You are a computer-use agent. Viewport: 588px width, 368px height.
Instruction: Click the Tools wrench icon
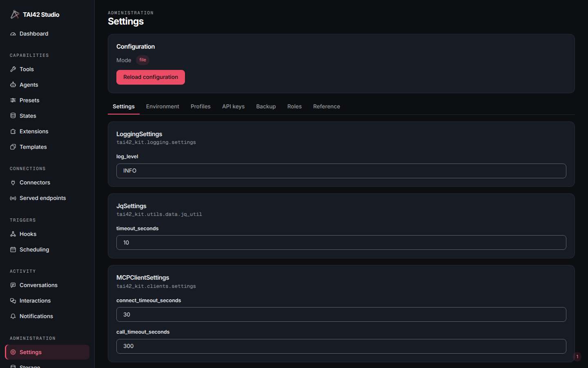[x=13, y=70]
